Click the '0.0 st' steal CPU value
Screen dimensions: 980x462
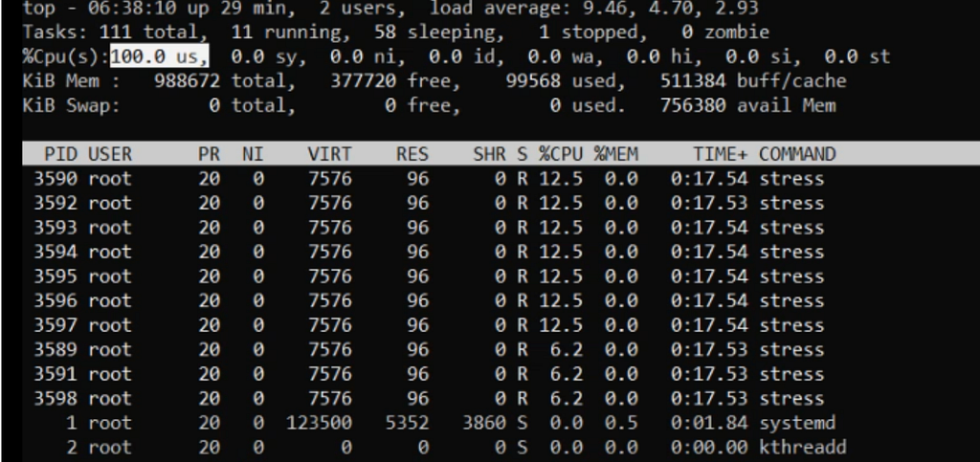(x=857, y=56)
